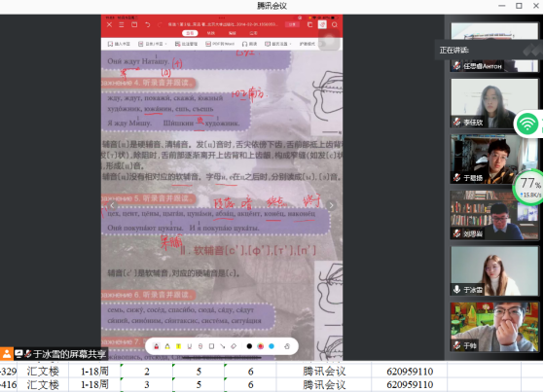Toggle the eye protection mode switch
Screen dimensions: 544x392
[x=322, y=44]
